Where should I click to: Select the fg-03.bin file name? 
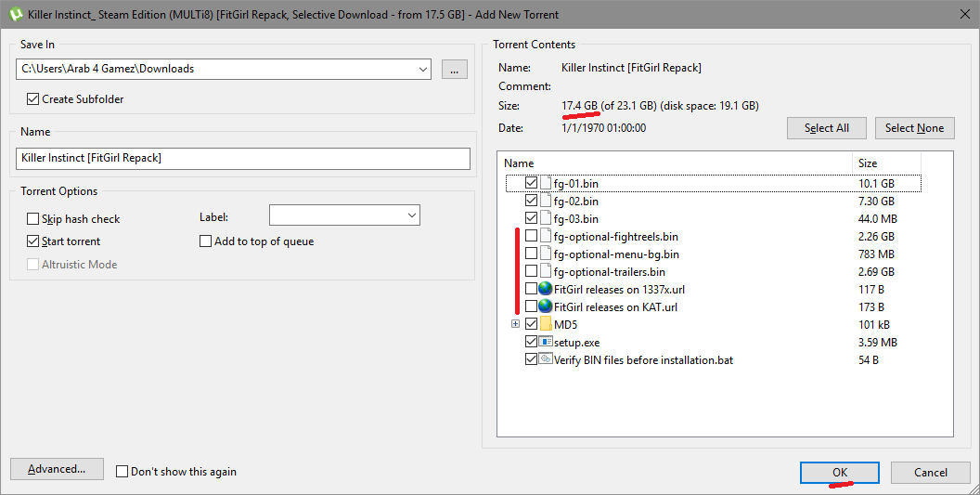point(575,218)
